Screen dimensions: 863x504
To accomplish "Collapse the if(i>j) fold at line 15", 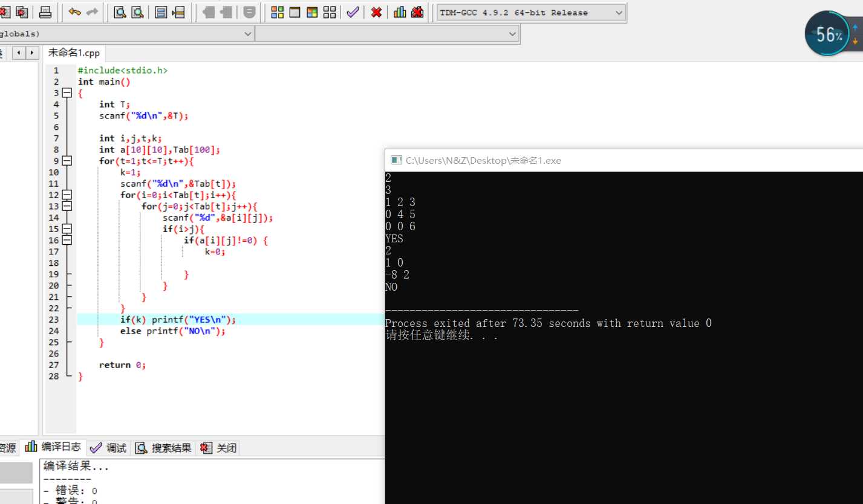I will point(67,228).
